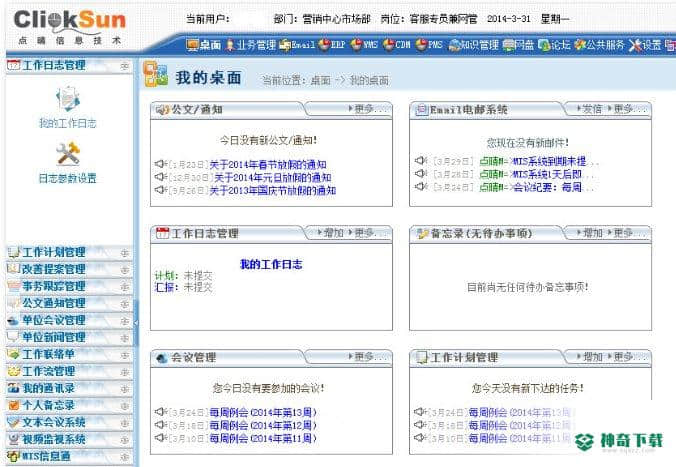Open meeting 每周例会 2014年第13周 in 会议管理
Image resolution: width=676 pixels, height=467 pixels.
coord(263,412)
